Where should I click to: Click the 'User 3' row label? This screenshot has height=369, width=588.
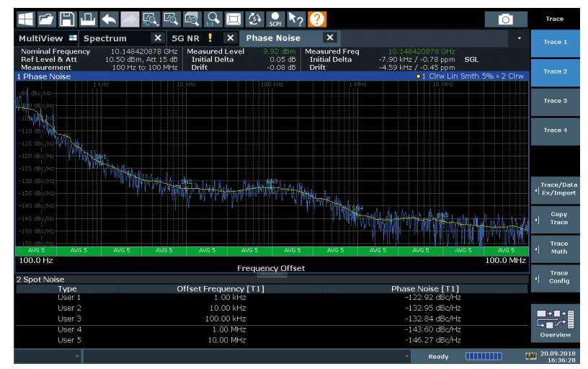[x=69, y=319]
